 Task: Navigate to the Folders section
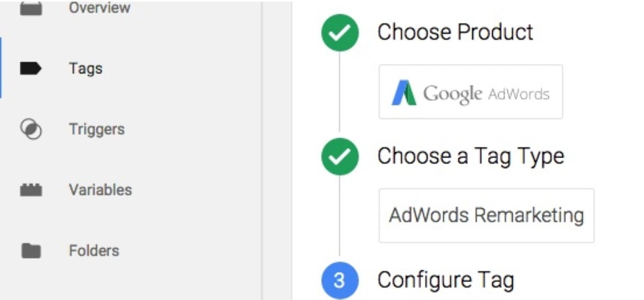(x=94, y=250)
